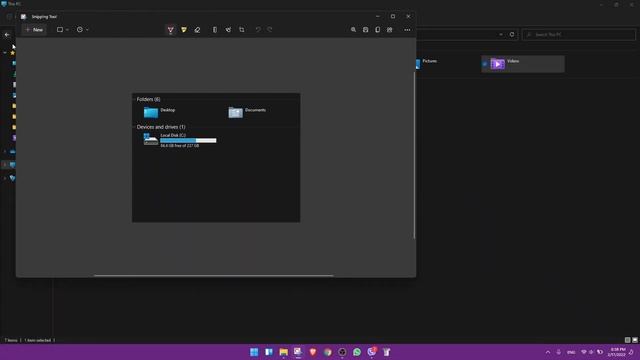The width and height of the screenshot is (640, 360).
Task: Open network and volume quick settings
Action: point(591,352)
